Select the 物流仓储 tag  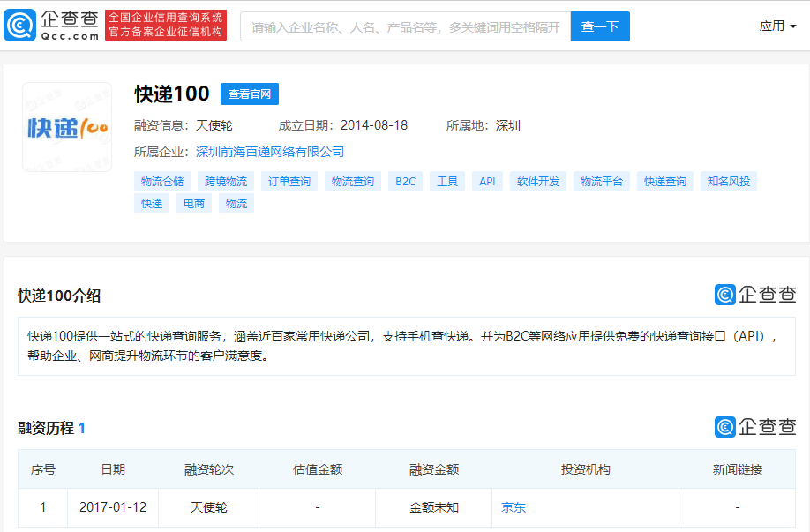tap(162, 182)
